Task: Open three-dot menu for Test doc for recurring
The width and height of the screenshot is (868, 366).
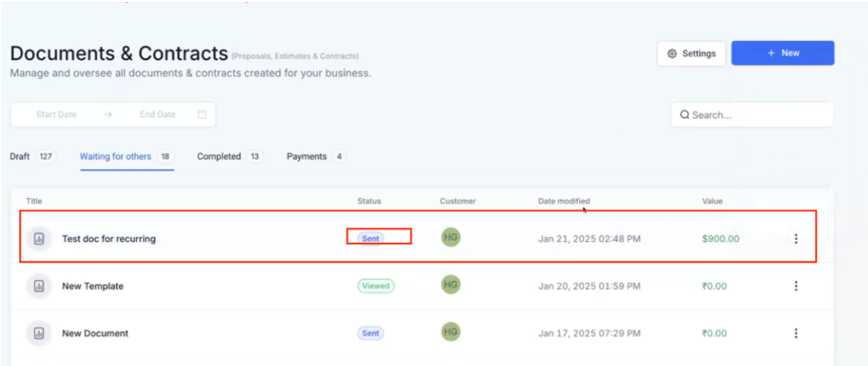Action: 796,239
